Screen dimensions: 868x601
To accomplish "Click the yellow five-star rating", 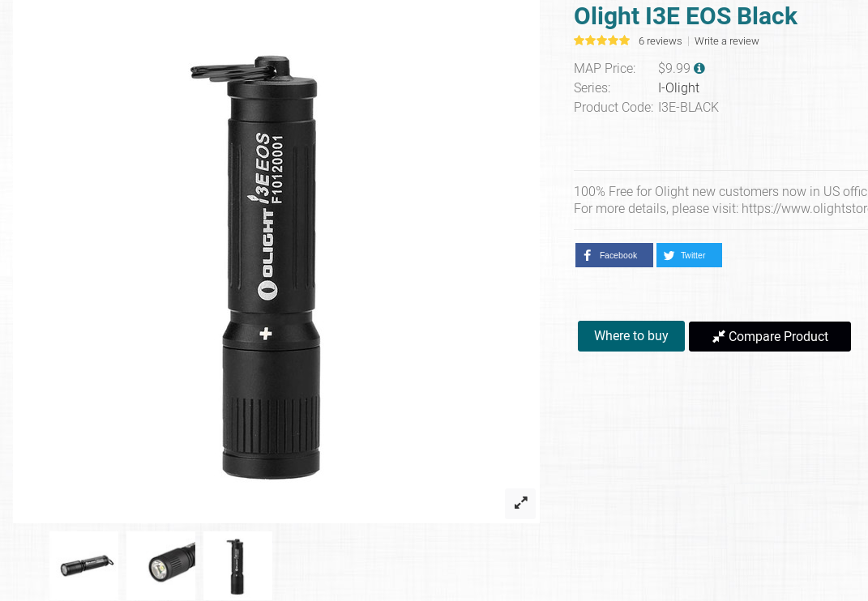I will point(601,40).
